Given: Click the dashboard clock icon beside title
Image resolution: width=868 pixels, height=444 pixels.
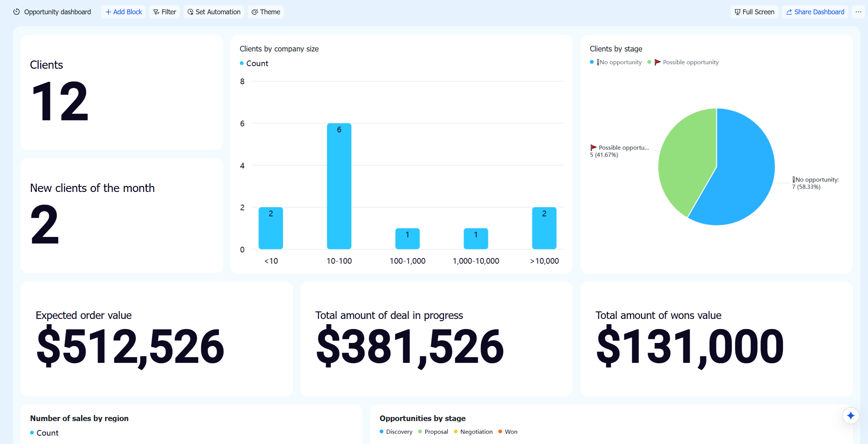Looking at the screenshot, I should point(17,12).
